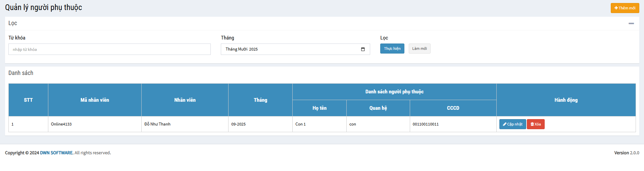This screenshot has height=171, width=644.
Task: Click the Mã nhân viên column header
Action: pyautogui.click(x=95, y=100)
